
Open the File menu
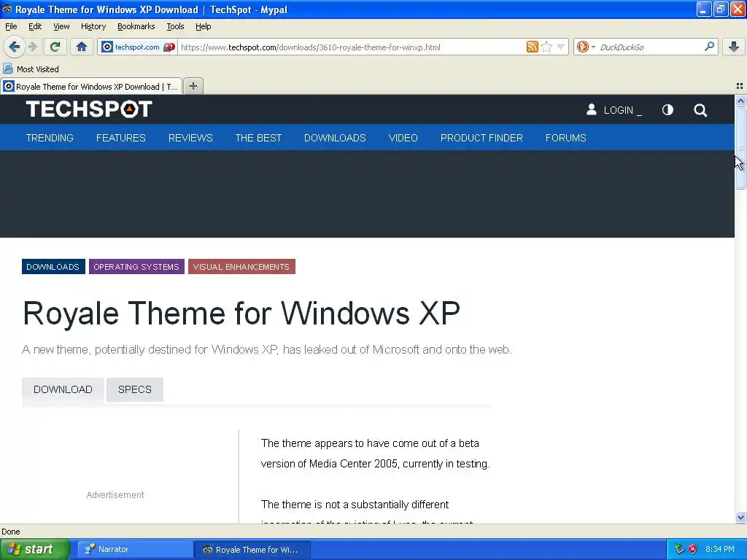[x=11, y=26]
